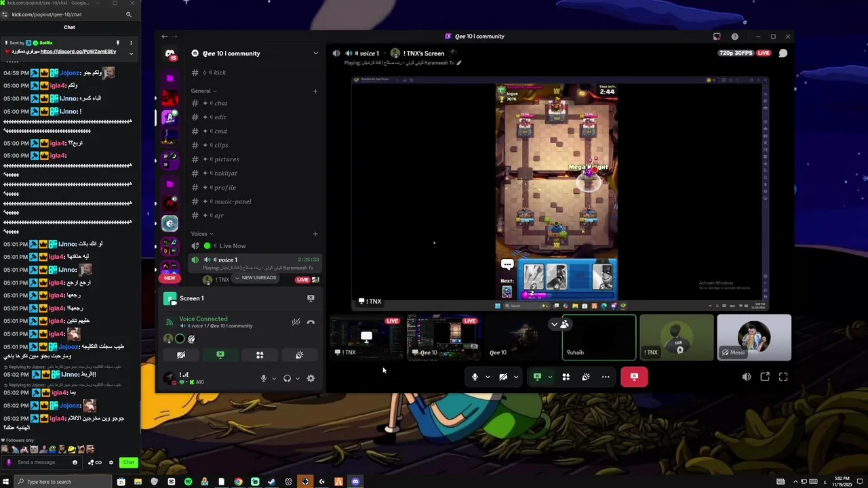The width and height of the screenshot is (868, 488).
Task: Stop streaming Screen 1 icon
Action: [311, 298]
